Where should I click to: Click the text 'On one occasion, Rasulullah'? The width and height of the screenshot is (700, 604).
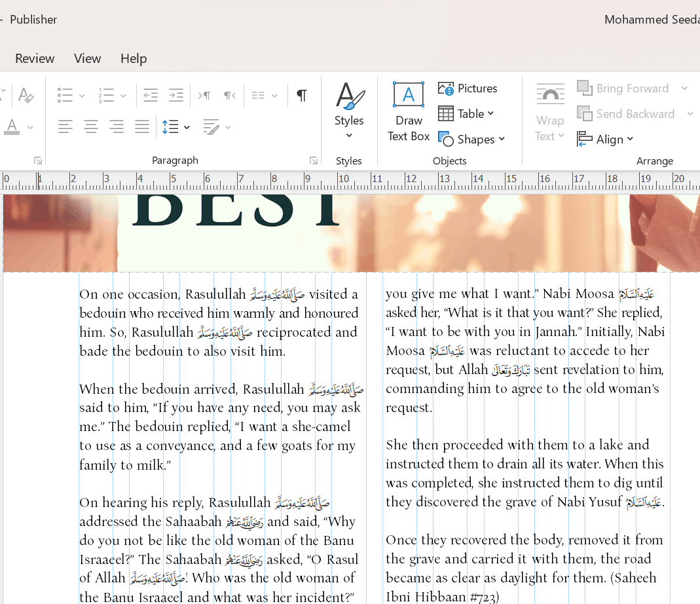pyautogui.click(x=162, y=294)
